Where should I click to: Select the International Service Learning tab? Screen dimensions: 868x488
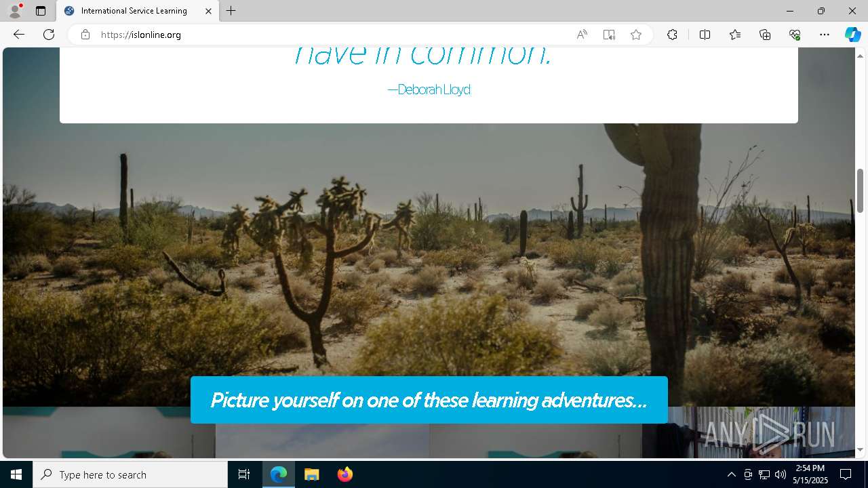[138, 11]
